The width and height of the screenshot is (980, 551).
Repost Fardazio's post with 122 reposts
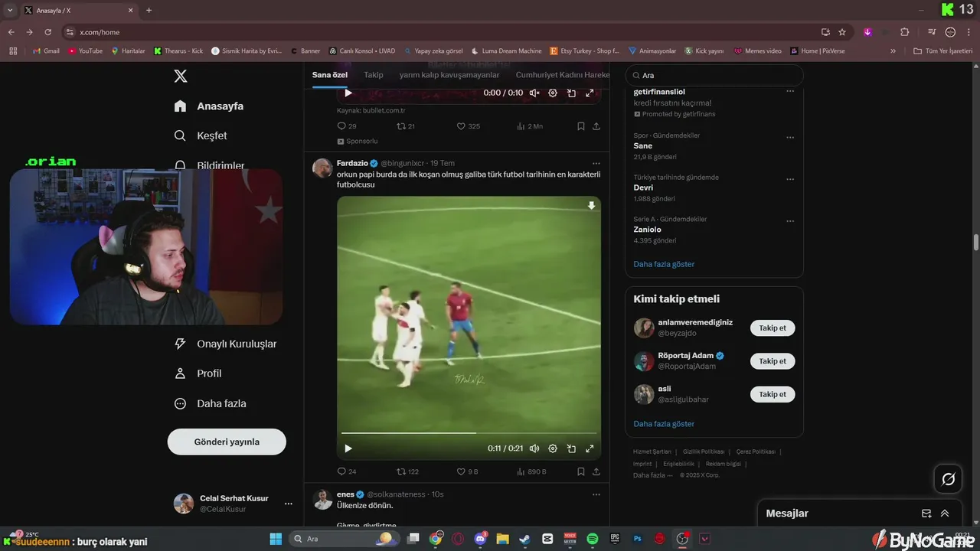[407, 471]
